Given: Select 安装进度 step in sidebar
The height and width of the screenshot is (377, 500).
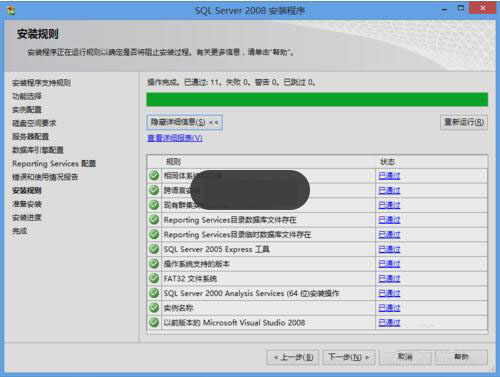Looking at the screenshot, I should coord(27,217).
